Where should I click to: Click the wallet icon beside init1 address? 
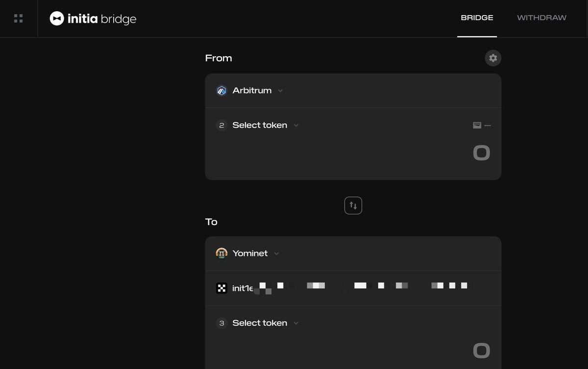[221, 288]
